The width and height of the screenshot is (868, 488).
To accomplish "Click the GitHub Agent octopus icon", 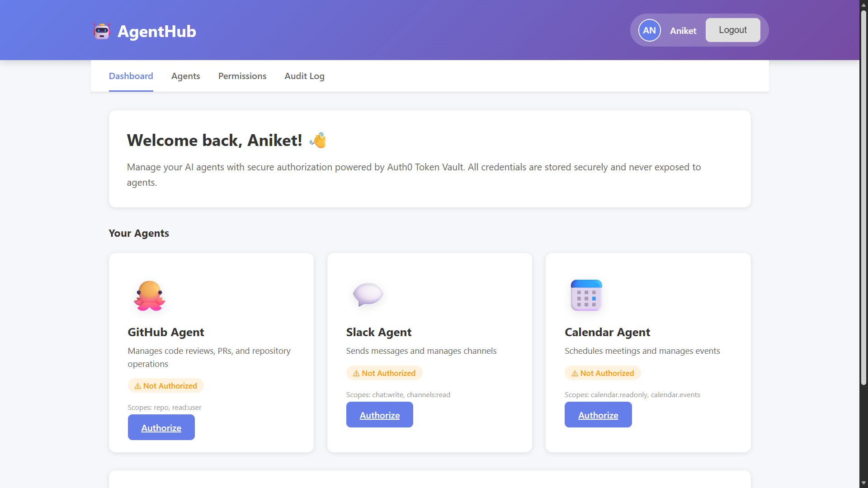I will coord(149,296).
